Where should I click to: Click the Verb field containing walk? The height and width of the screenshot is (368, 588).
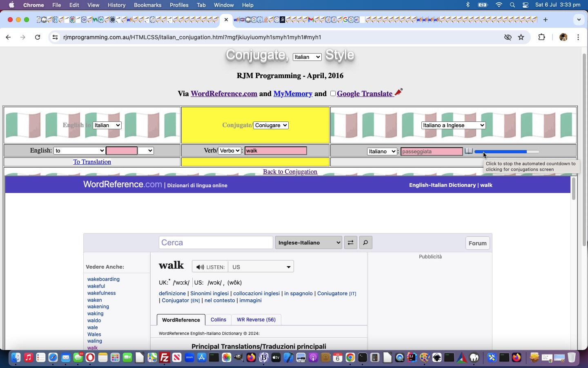[x=276, y=150]
